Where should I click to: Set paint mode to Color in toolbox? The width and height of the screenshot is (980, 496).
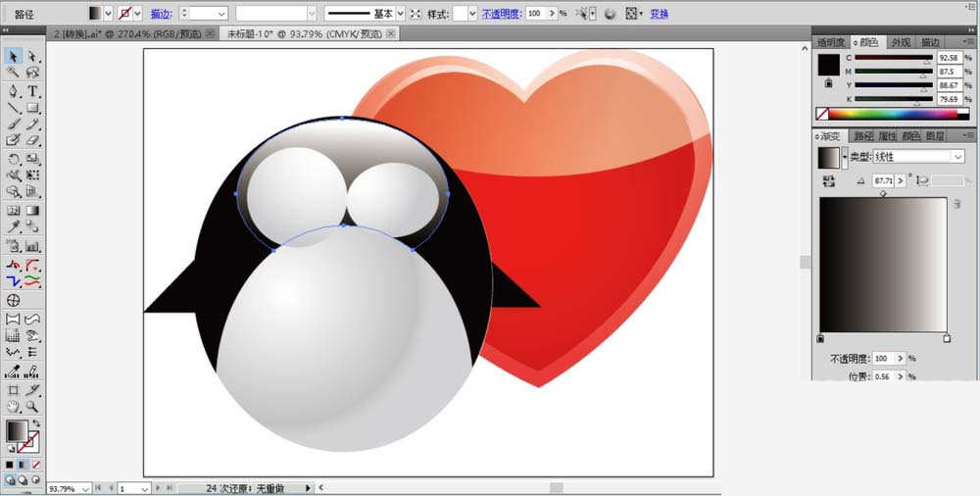point(10,466)
